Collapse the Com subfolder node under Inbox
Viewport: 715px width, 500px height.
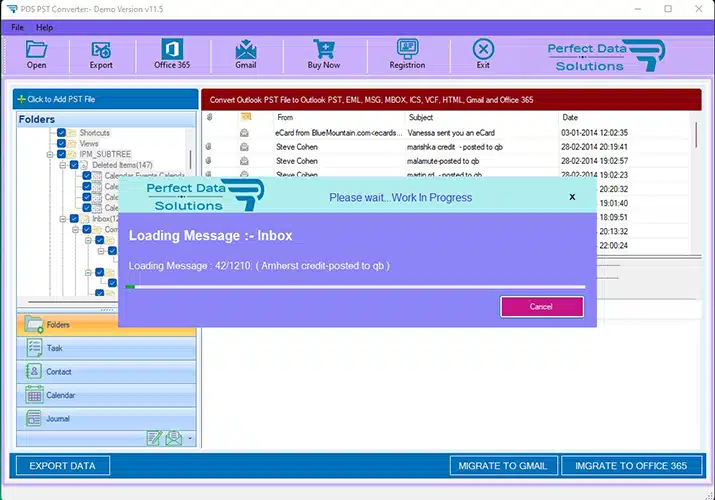tap(76, 229)
